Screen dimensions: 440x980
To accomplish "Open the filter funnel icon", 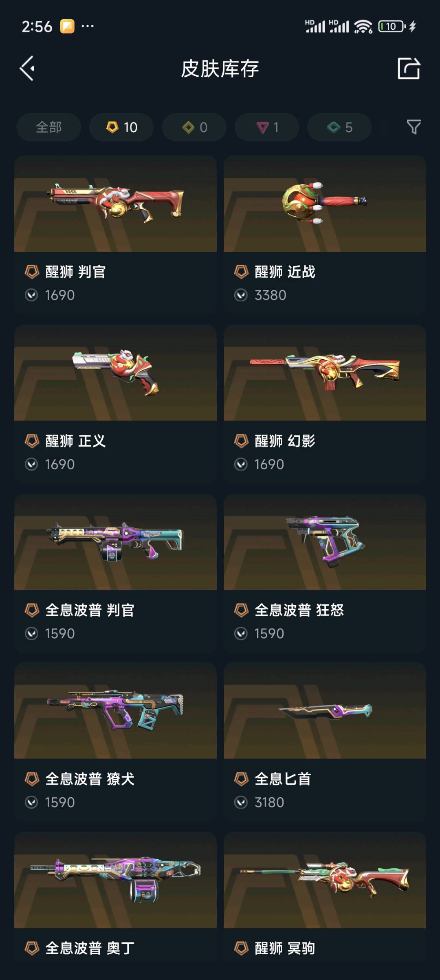I will point(414,127).
